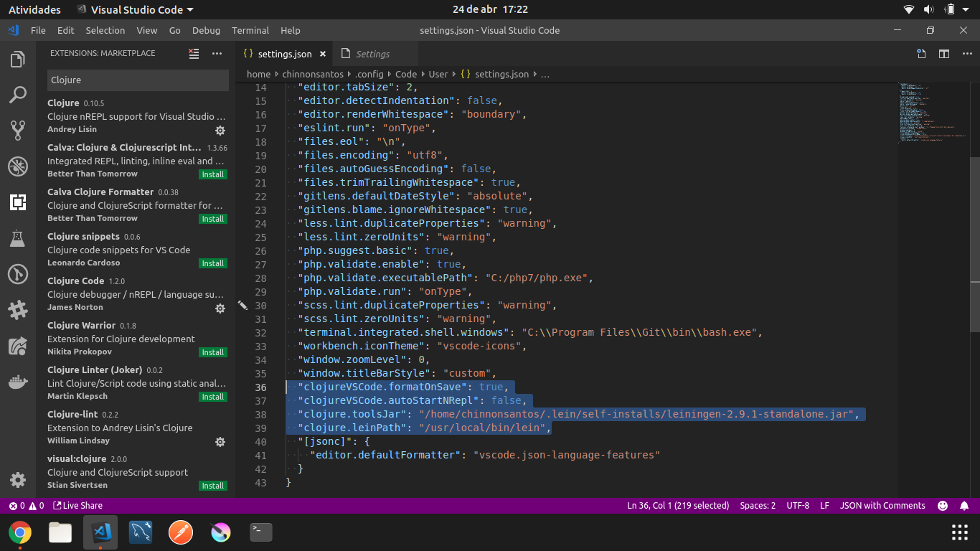This screenshot has height=551, width=980.
Task: Open the Files manager from the dock
Action: 60,532
